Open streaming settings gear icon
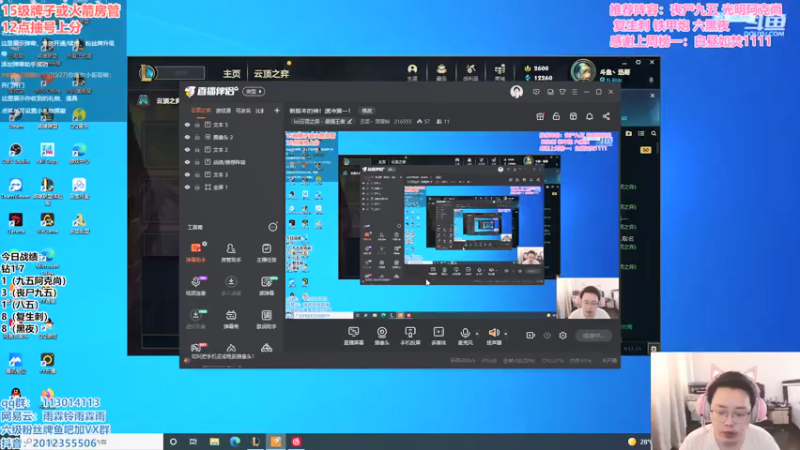800x450 pixels. coord(563,335)
